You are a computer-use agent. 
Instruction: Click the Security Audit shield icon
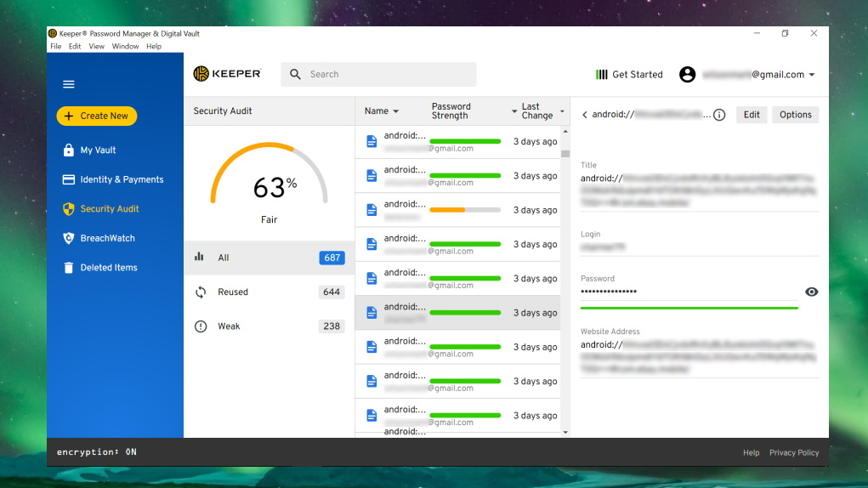click(x=68, y=208)
